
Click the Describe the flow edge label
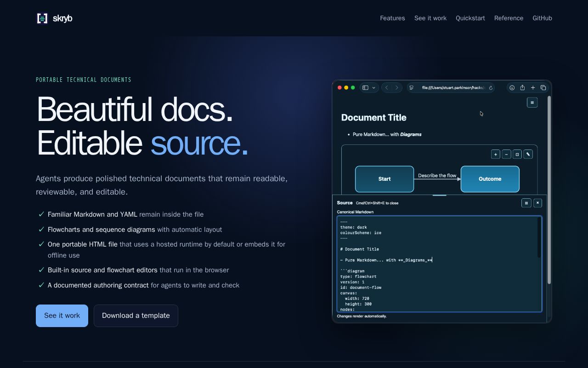coord(437,176)
